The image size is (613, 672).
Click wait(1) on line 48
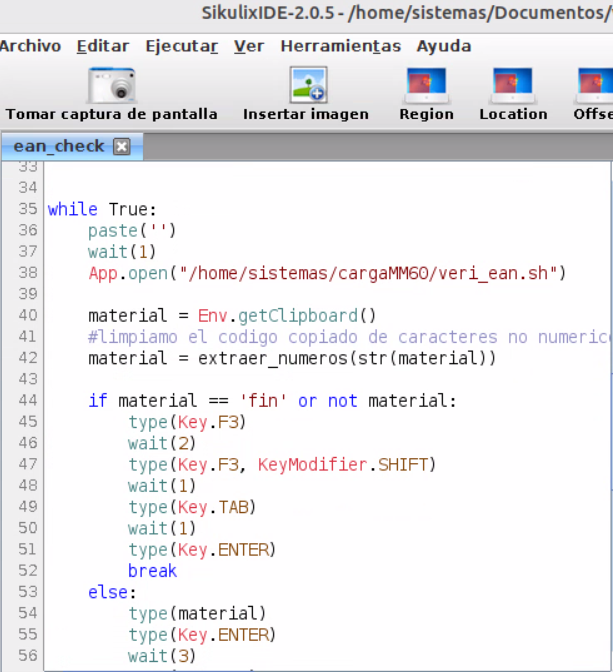tap(162, 486)
